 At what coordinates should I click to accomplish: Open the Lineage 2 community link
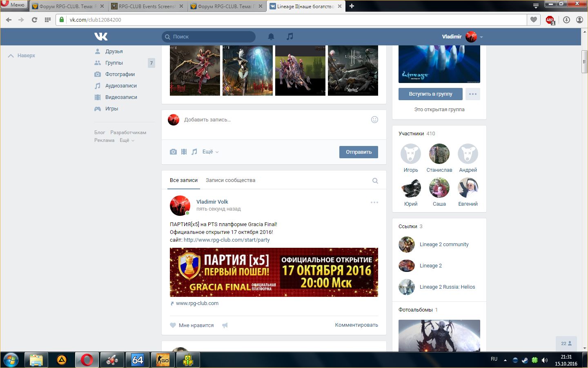(444, 245)
